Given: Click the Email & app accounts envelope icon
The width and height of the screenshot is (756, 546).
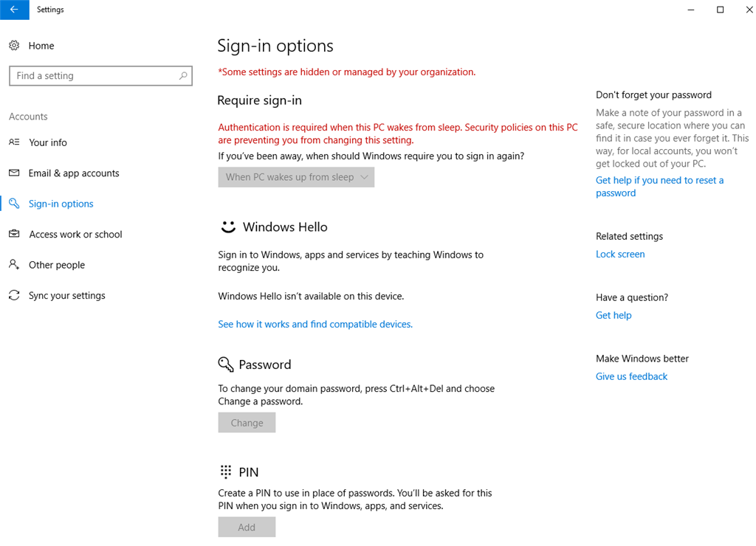Looking at the screenshot, I should tap(13, 173).
